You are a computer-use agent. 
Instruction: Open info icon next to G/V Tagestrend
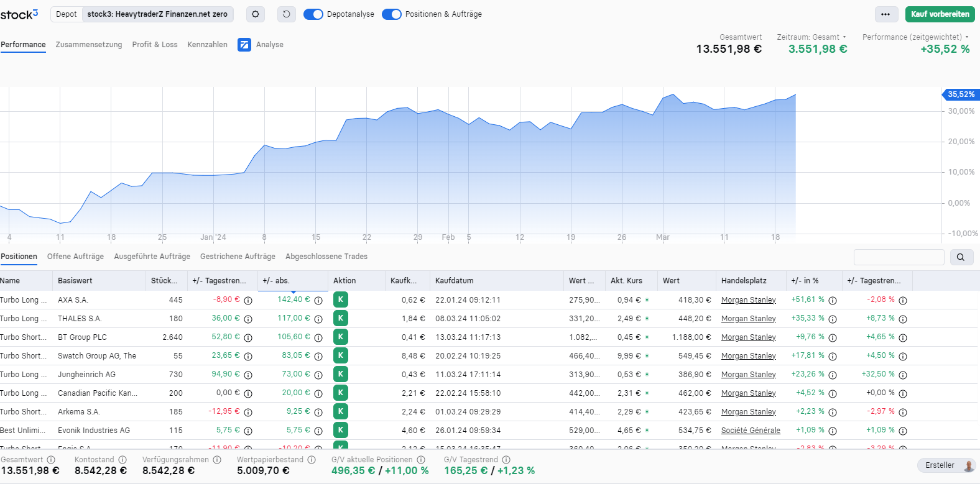[506, 460]
